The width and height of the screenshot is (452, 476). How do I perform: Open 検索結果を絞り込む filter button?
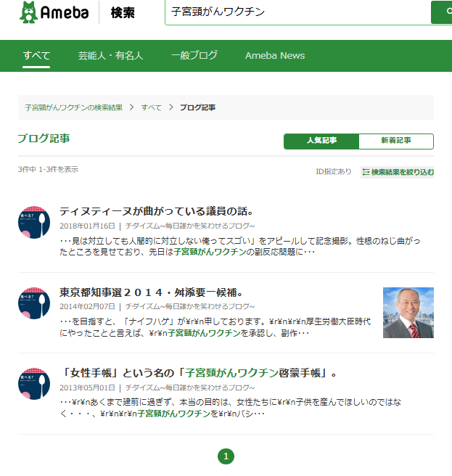click(398, 172)
